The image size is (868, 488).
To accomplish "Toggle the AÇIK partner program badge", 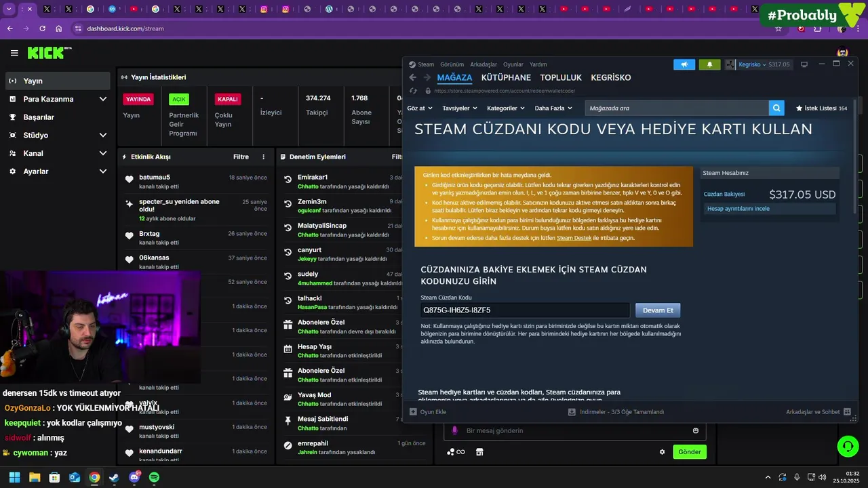I will point(179,99).
